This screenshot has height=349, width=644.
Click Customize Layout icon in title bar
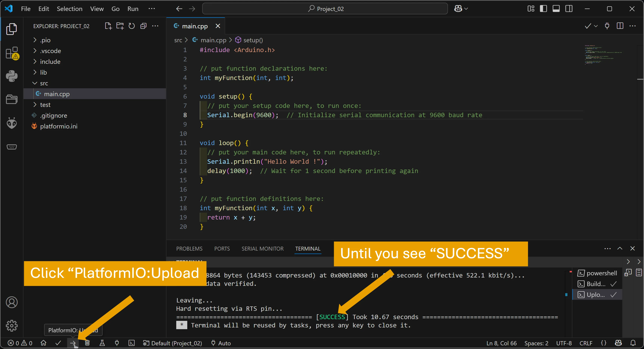(x=531, y=9)
